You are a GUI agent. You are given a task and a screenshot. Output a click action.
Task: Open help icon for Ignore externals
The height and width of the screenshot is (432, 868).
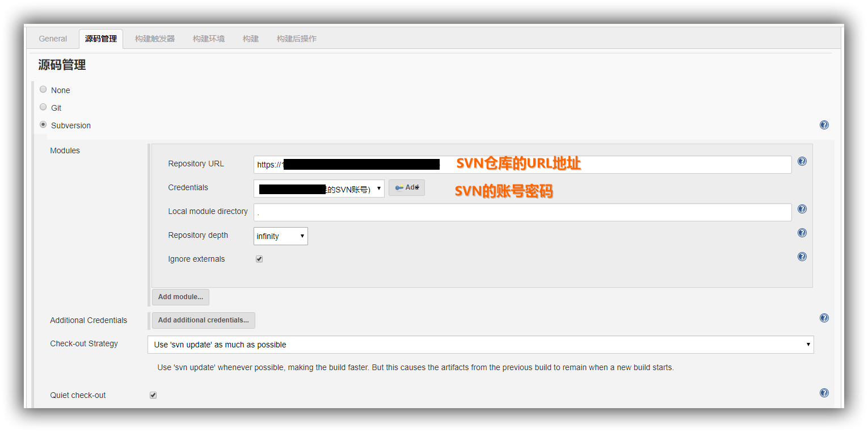(802, 257)
